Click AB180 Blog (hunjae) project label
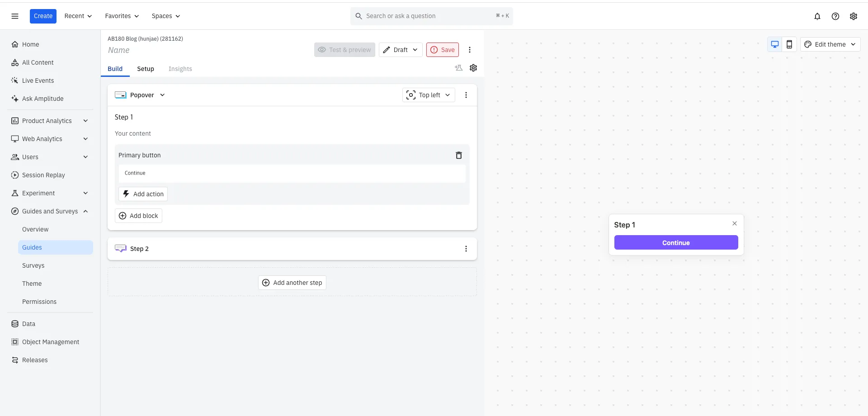This screenshot has width=868, height=416. click(145, 39)
